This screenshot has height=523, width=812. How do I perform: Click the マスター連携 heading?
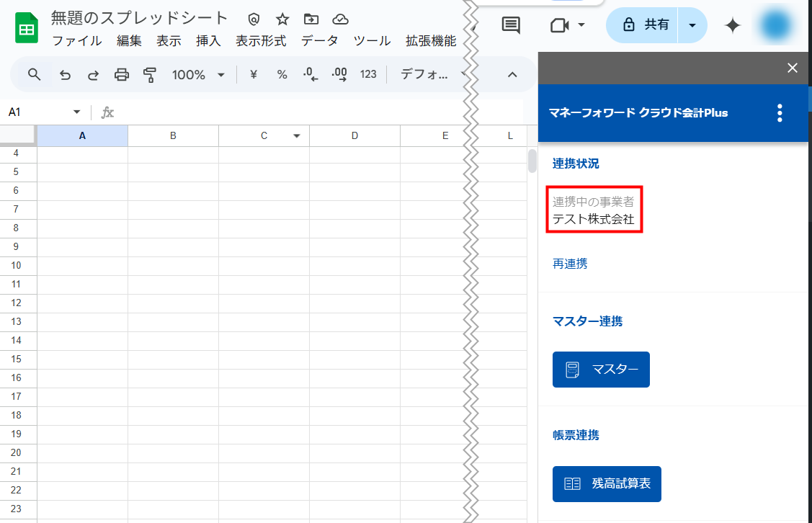pyautogui.click(x=587, y=321)
